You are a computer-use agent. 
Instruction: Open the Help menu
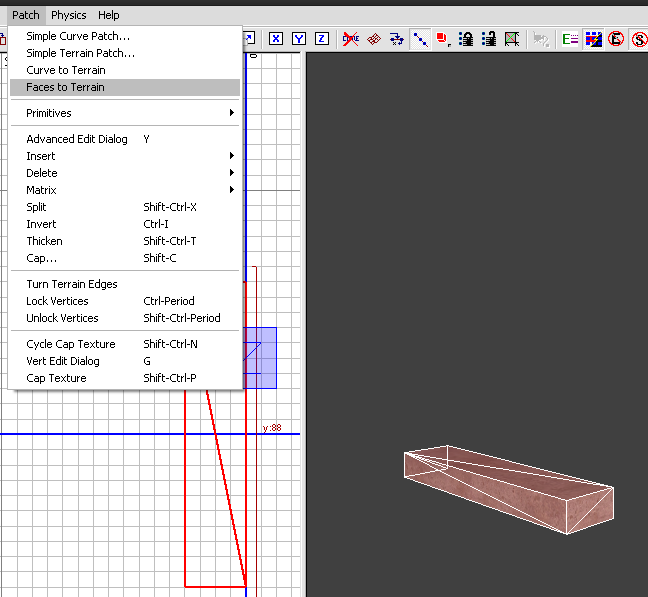click(x=109, y=15)
